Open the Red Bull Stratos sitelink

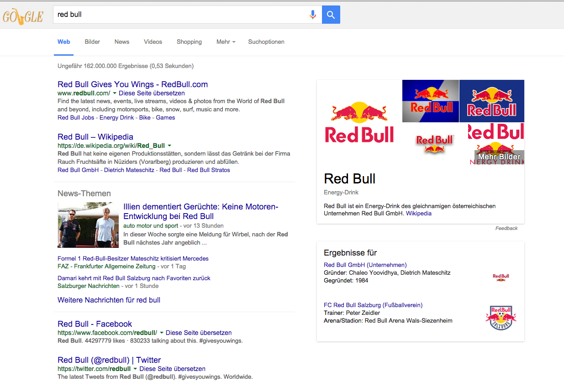pyautogui.click(x=209, y=170)
